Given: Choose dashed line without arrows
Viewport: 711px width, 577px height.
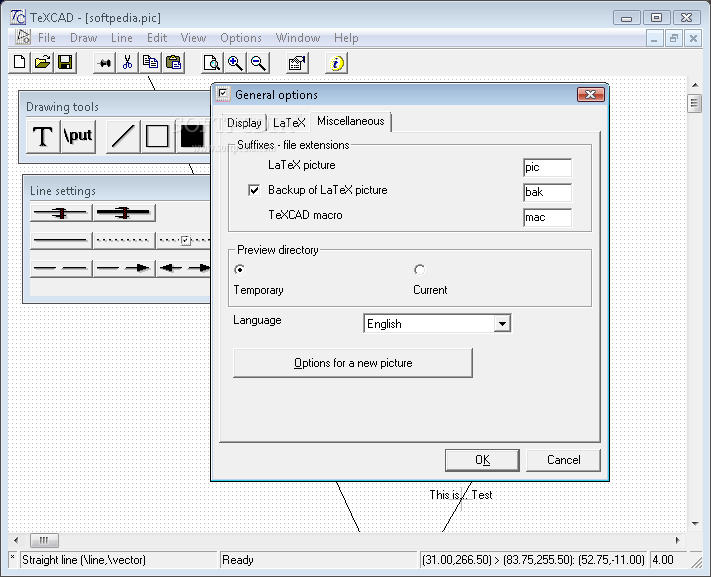Looking at the screenshot, I should [x=61, y=268].
